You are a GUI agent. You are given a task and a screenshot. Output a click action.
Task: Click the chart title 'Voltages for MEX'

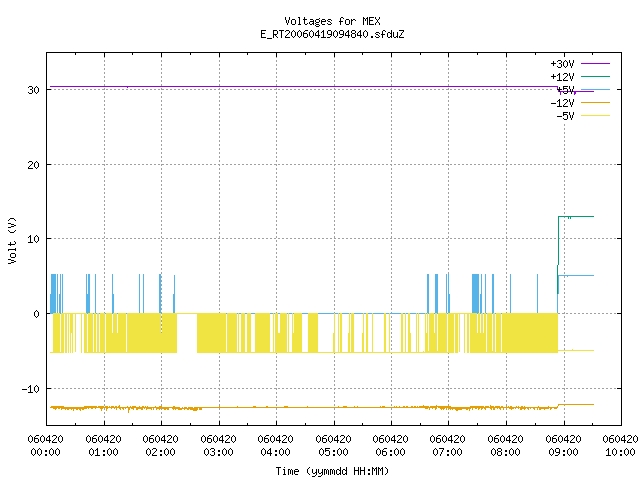coord(332,21)
